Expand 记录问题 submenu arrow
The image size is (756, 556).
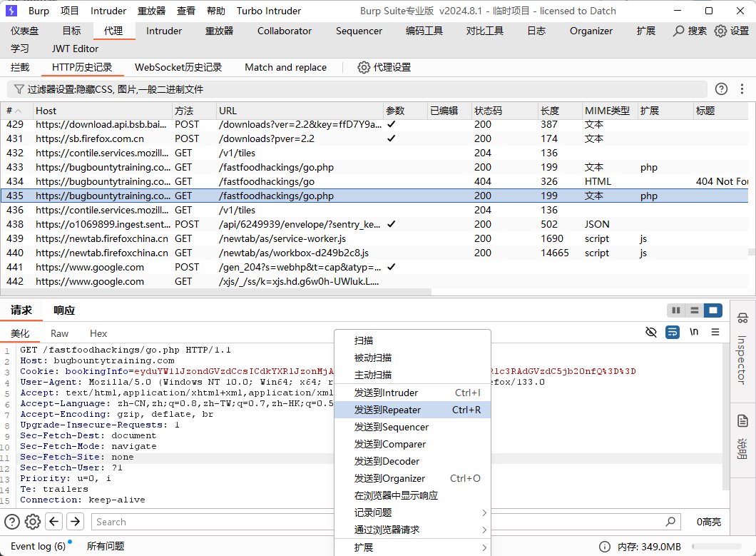click(x=484, y=512)
